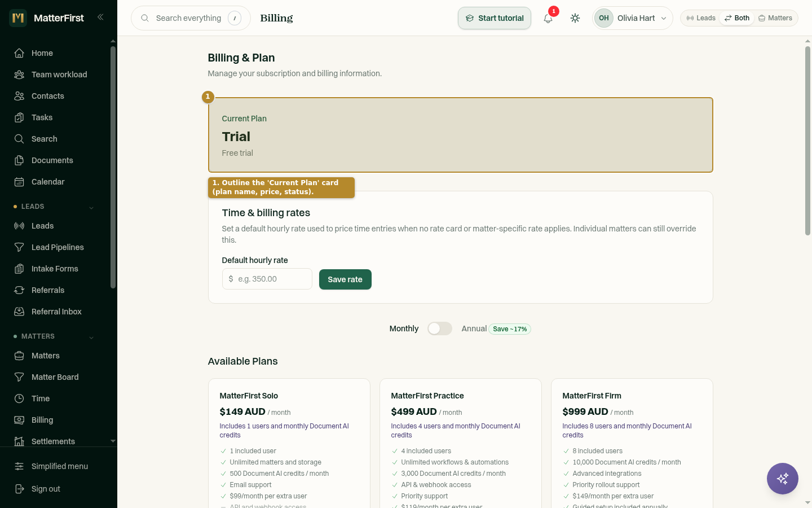Click the $499 AUD price
The width and height of the screenshot is (812, 508).
pos(414,411)
